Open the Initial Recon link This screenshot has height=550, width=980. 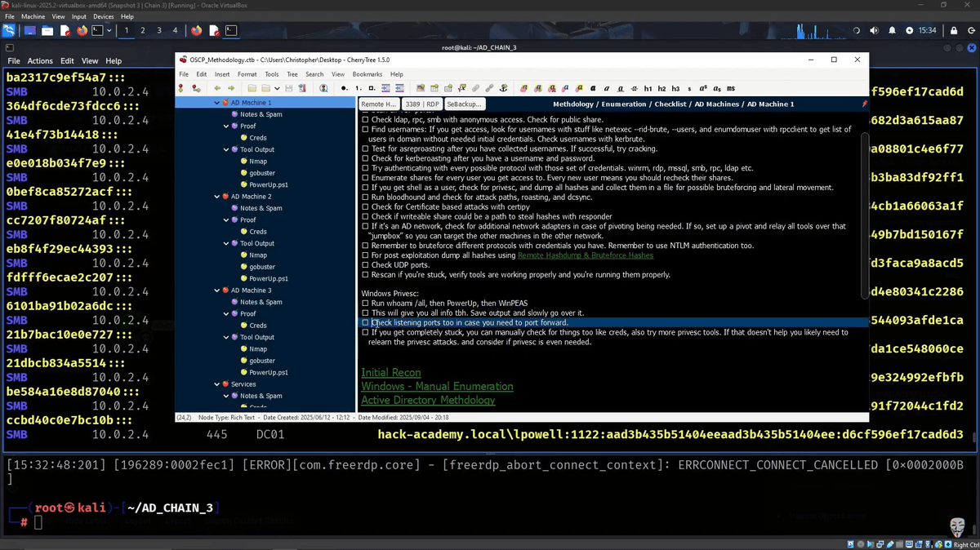[391, 373]
